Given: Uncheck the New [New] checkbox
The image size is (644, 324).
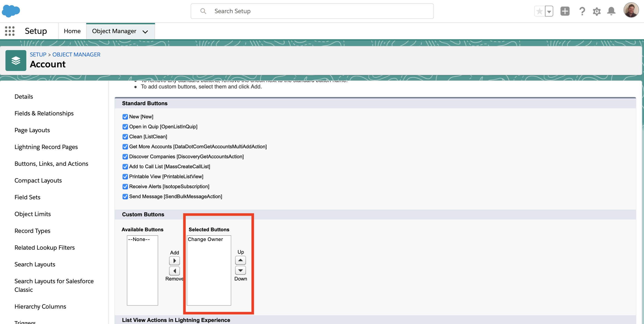Looking at the screenshot, I should click(125, 117).
